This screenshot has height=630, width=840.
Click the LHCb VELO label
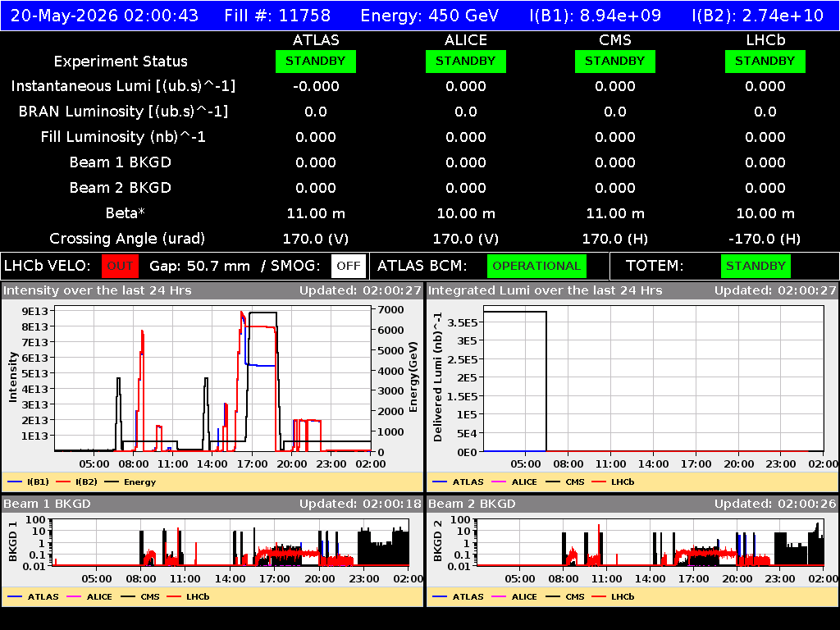coord(47,266)
